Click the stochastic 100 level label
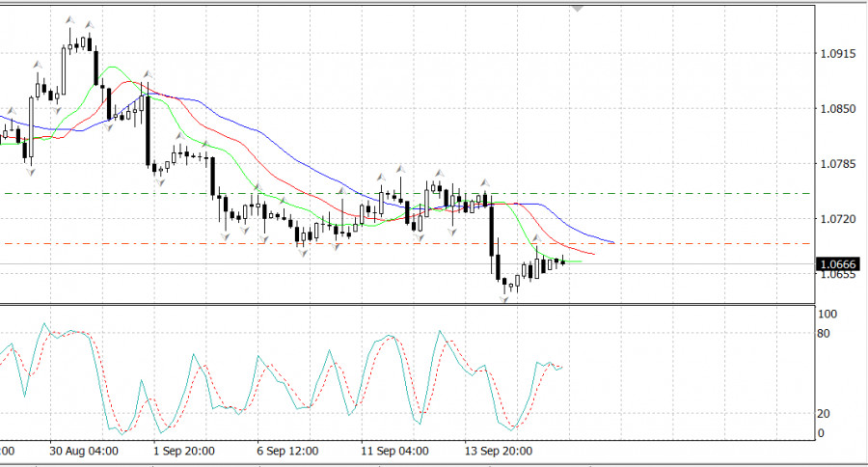This screenshot has width=868, height=467. click(827, 315)
